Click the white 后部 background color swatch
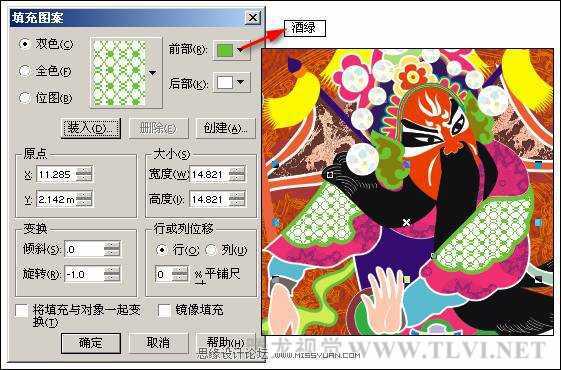This screenshot has height=370, width=561. [x=225, y=82]
